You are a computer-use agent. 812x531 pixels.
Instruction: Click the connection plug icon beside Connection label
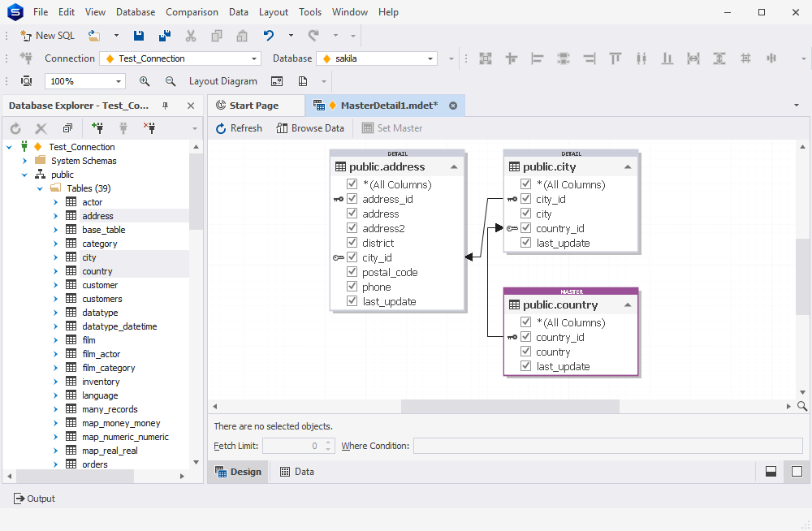[x=26, y=58]
